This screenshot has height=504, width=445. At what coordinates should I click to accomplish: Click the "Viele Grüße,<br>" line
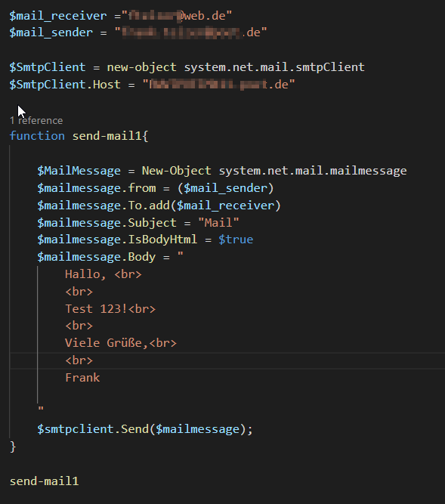pos(121,343)
